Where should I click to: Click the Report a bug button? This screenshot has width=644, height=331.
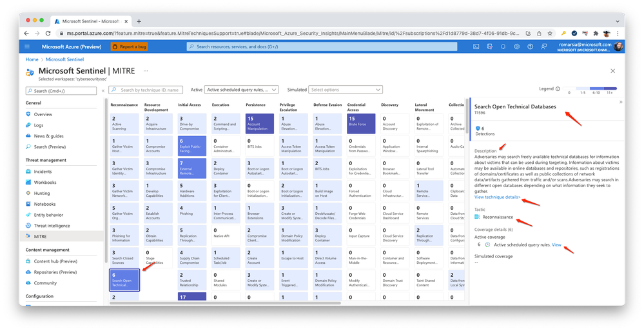click(x=129, y=46)
